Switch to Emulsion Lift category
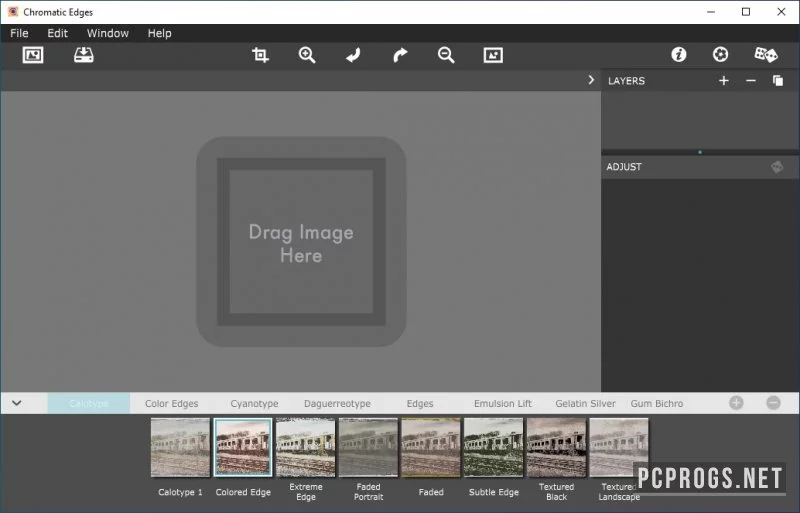The height and width of the screenshot is (513, 800). click(503, 403)
